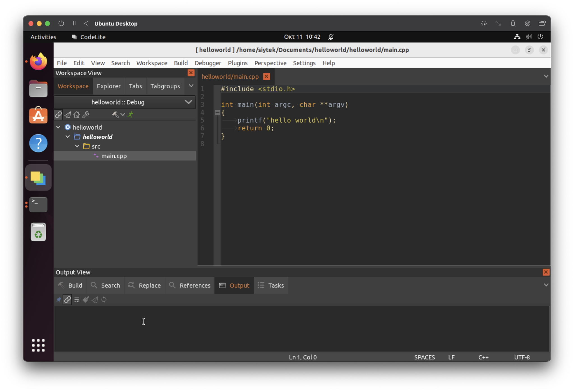Build project with hammer icon
Viewport: 574px width, 392px height.
point(115,115)
